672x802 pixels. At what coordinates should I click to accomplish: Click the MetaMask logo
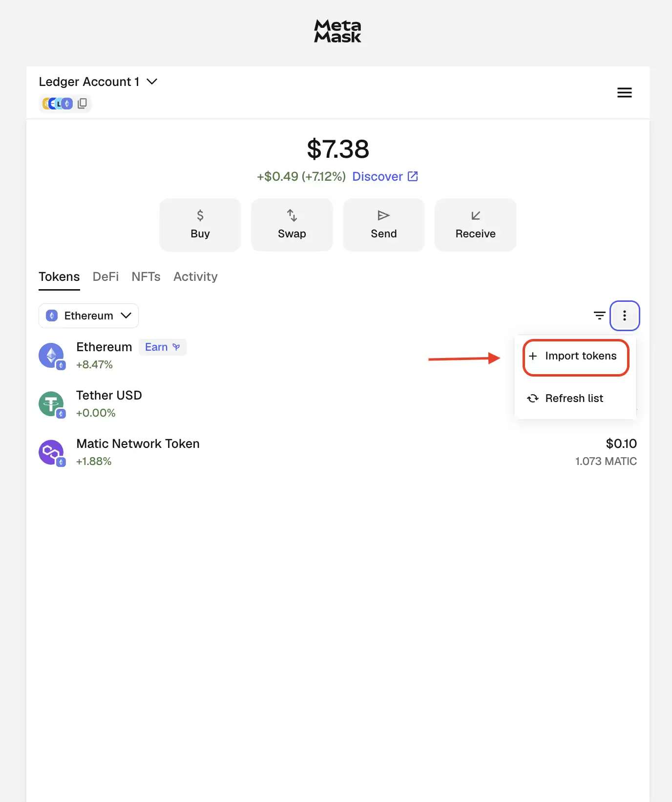[x=337, y=31]
